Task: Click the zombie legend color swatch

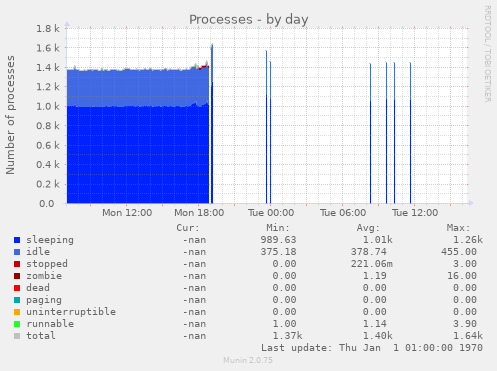Action: (17, 276)
